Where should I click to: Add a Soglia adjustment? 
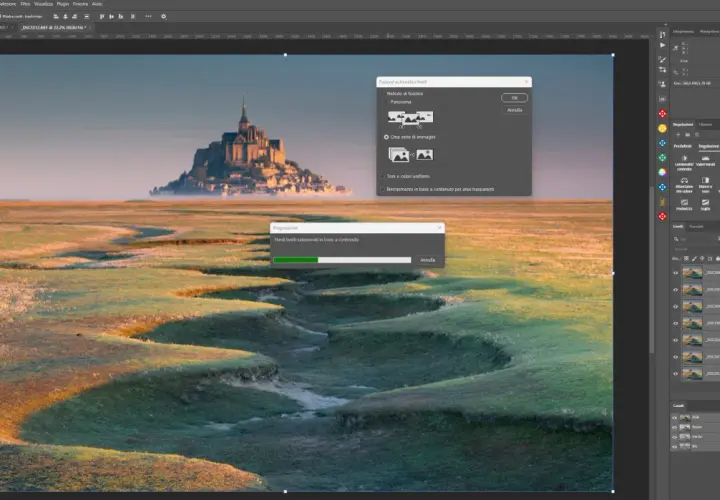point(705,205)
